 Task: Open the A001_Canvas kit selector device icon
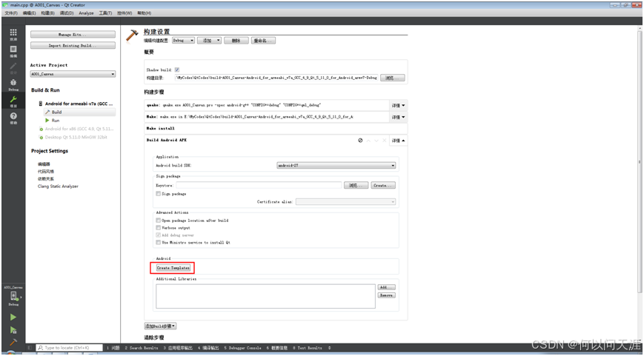(x=13, y=296)
